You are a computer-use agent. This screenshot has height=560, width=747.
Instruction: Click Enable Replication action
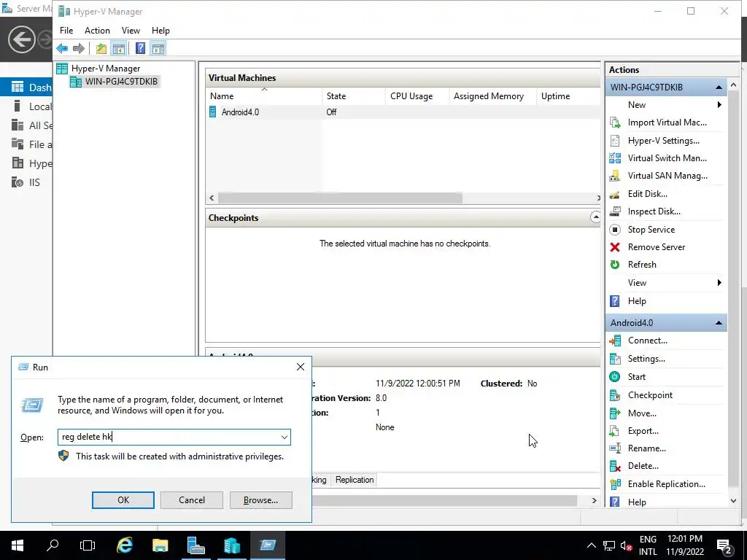666,484
